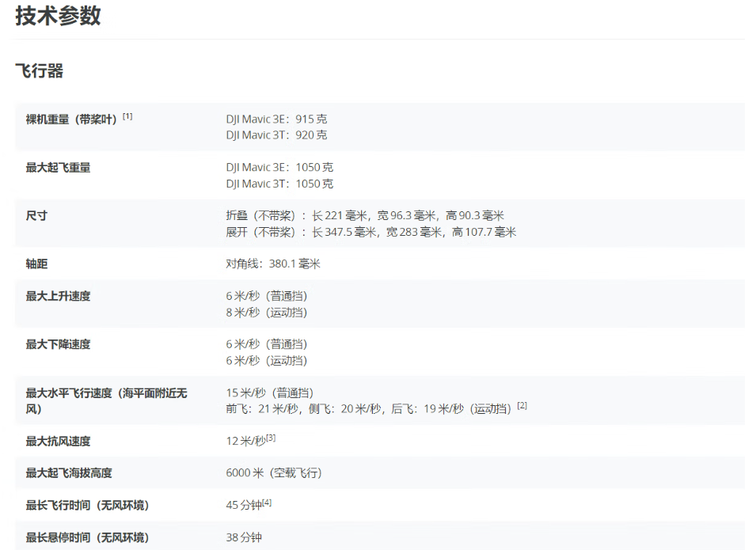Click the 折叠（不带桨）dimensions line
Screen dimensions: 756x550
365,215
